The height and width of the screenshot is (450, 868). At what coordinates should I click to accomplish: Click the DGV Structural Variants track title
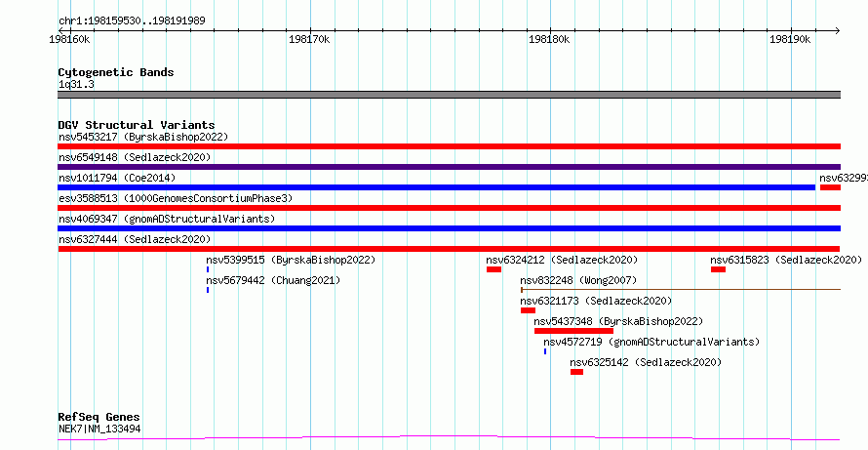[x=137, y=125]
